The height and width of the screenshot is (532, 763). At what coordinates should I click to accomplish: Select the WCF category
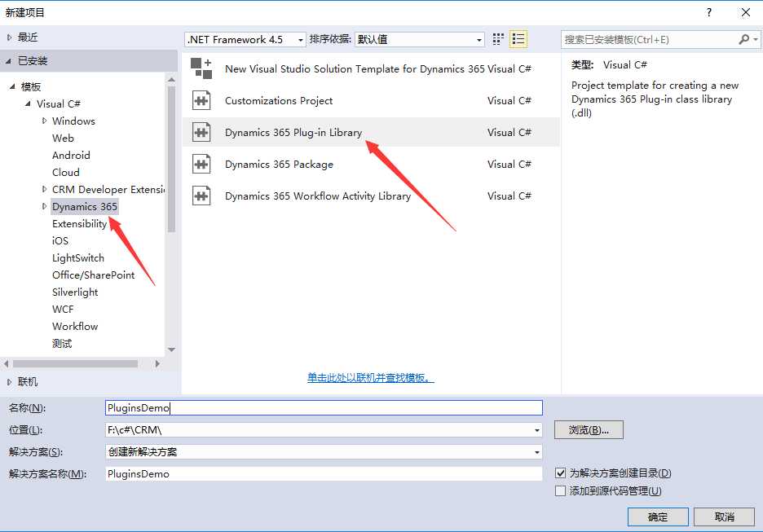click(x=63, y=310)
